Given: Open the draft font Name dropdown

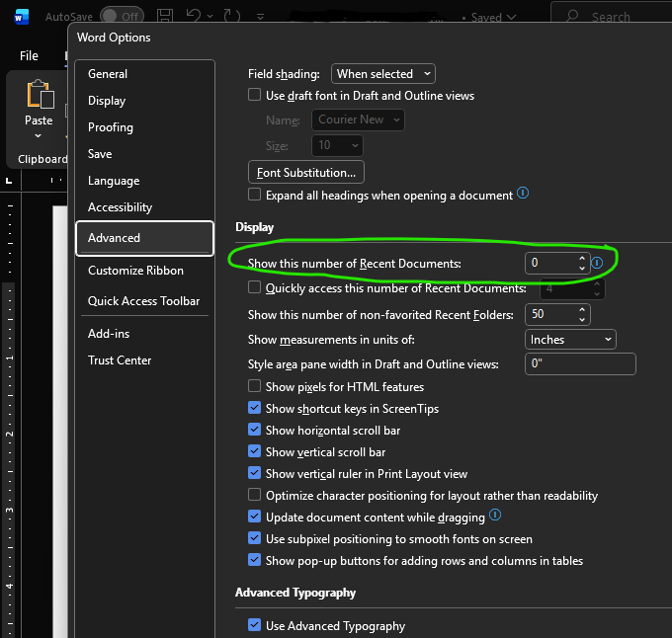Looking at the screenshot, I should point(358,120).
